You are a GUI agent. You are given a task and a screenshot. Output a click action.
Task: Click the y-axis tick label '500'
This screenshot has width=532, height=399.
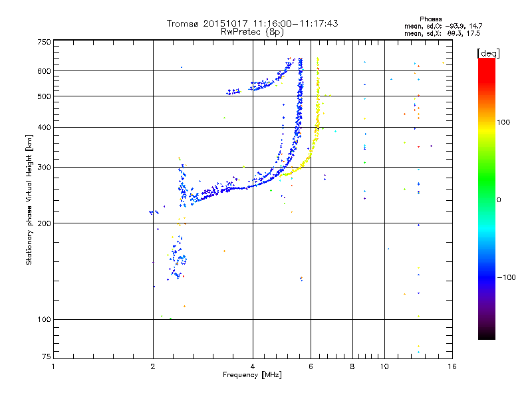coord(44,96)
